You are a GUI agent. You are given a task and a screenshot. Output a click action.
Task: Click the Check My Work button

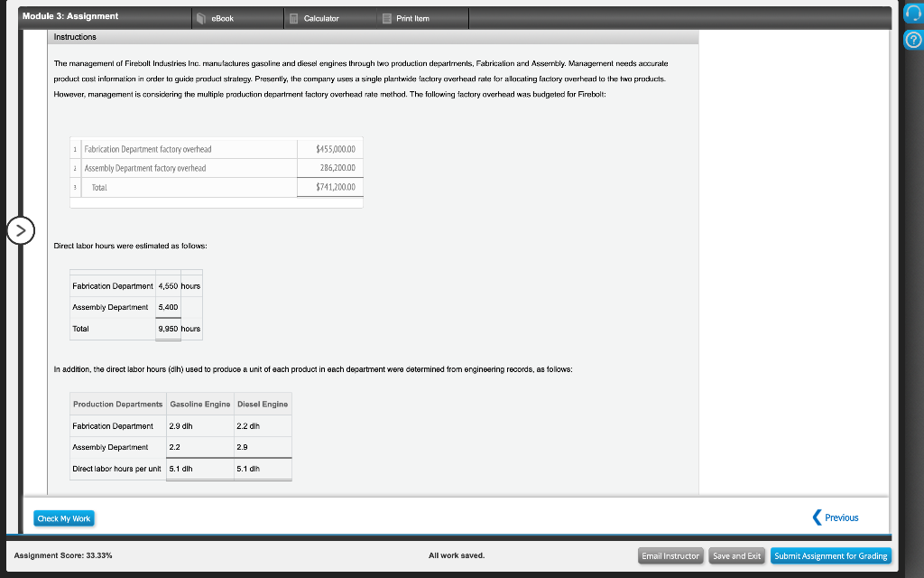pos(63,517)
